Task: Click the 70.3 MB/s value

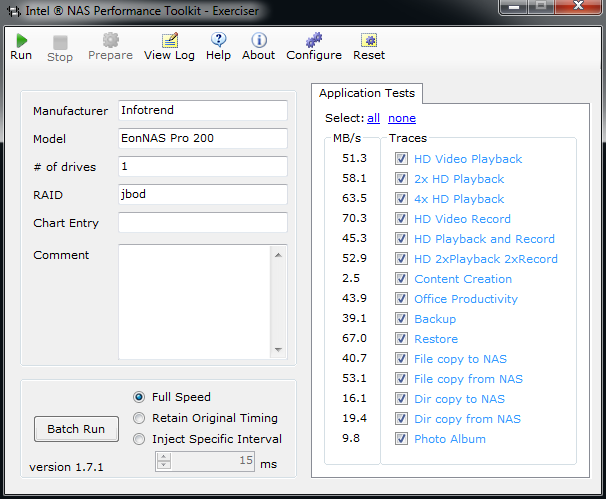Action: click(x=354, y=218)
